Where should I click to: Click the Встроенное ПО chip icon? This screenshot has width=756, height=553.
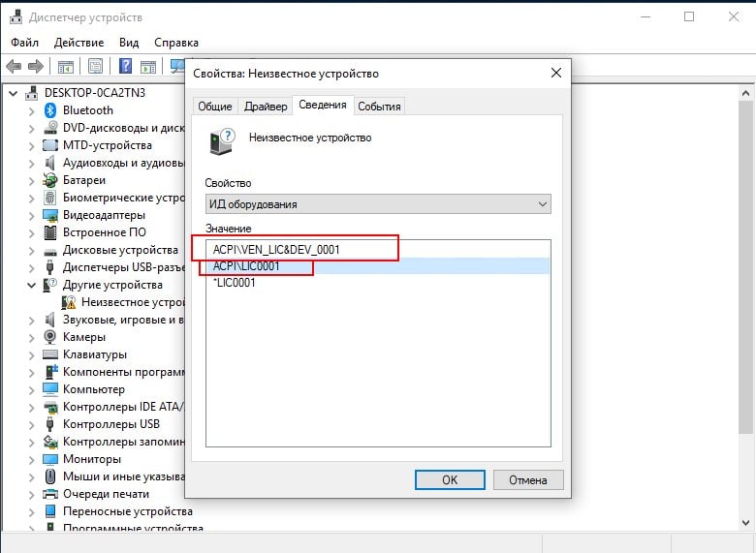(x=50, y=232)
